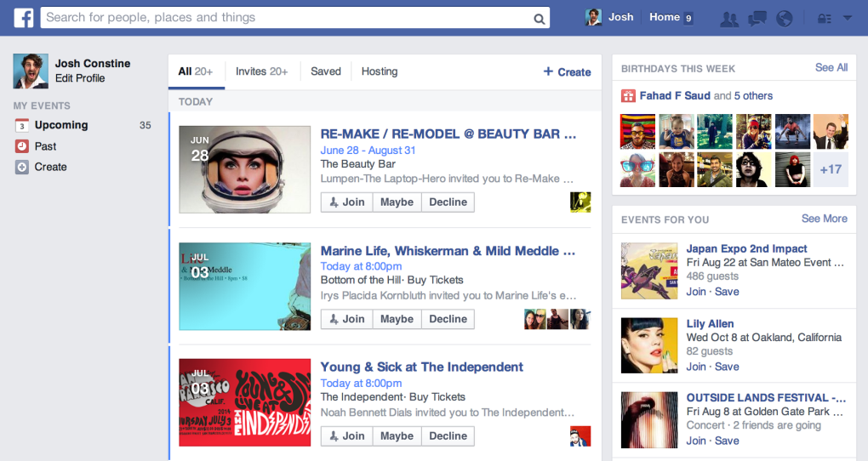
Task: Click the 5 others birthday link
Action: click(753, 96)
